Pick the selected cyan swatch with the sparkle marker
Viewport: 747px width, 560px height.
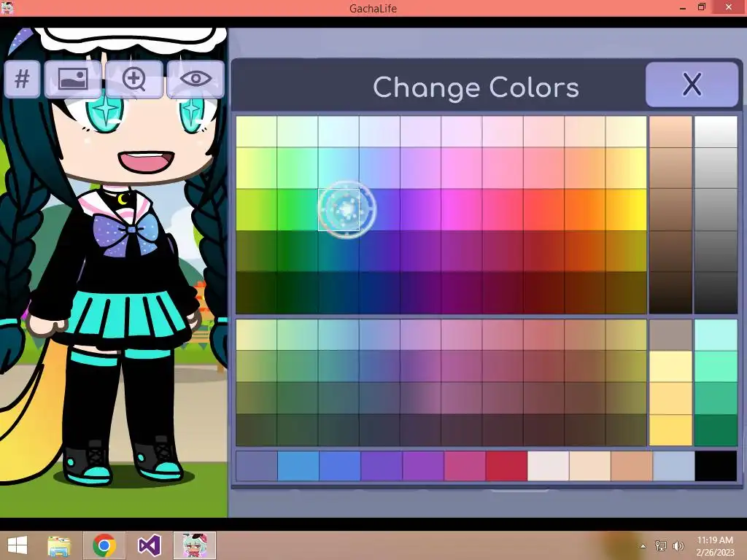pyautogui.click(x=338, y=209)
